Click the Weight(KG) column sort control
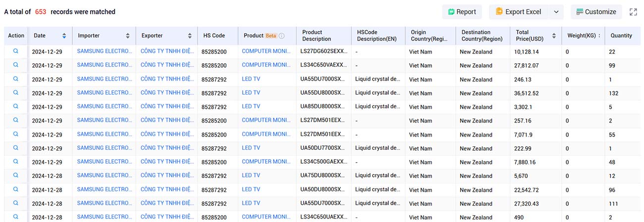 (599, 36)
